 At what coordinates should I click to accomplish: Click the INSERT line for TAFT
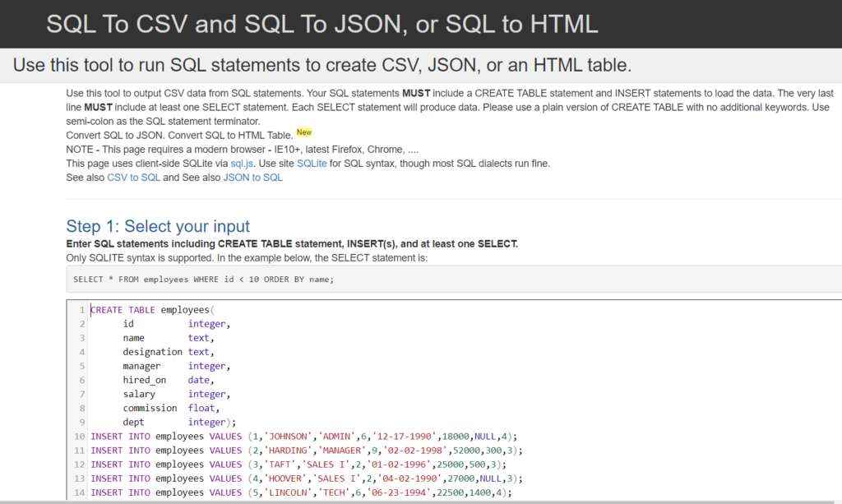(x=298, y=465)
